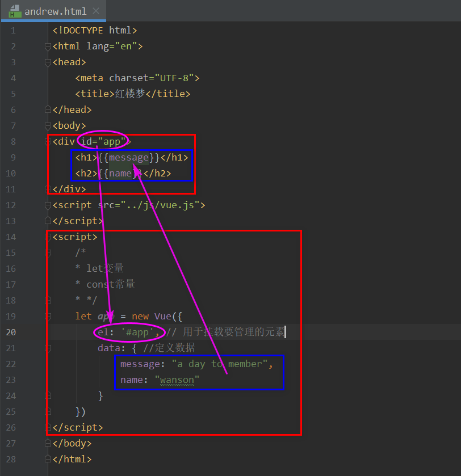Toggle fold marker at script src line 12
This screenshot has width=461, height=476.
pyautogui.click(x=48, y=205)
